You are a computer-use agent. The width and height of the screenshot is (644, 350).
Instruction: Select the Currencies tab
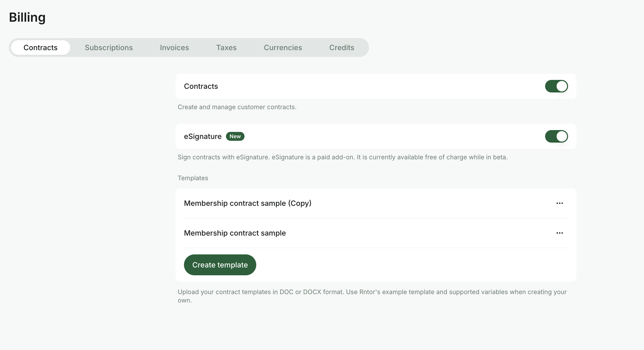pyautogui.click(x=283, y=48)
